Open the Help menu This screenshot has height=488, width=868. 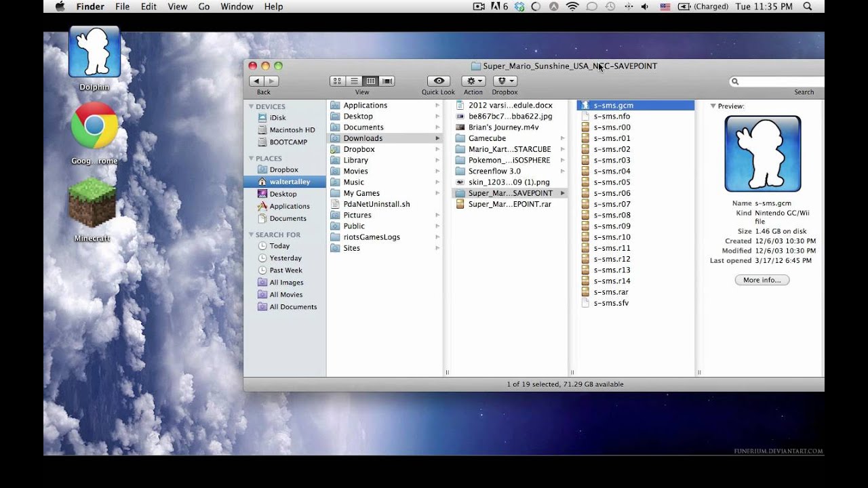(x=273, y=6)
